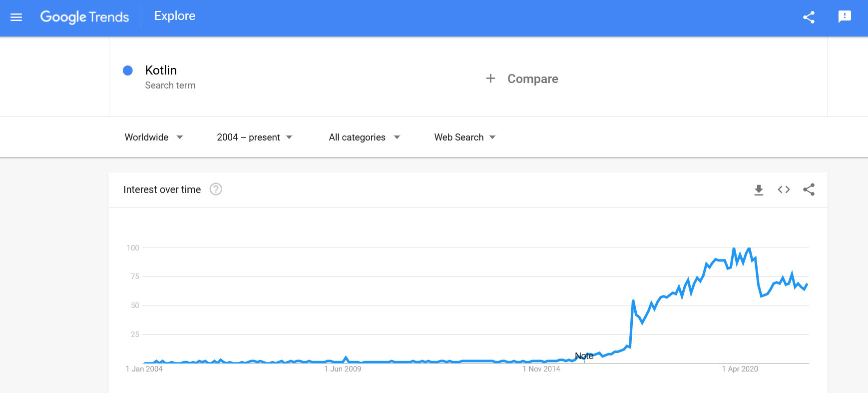Click the embed code icon
The width and height of the screenshot is (868, 393).
(784, 189)
